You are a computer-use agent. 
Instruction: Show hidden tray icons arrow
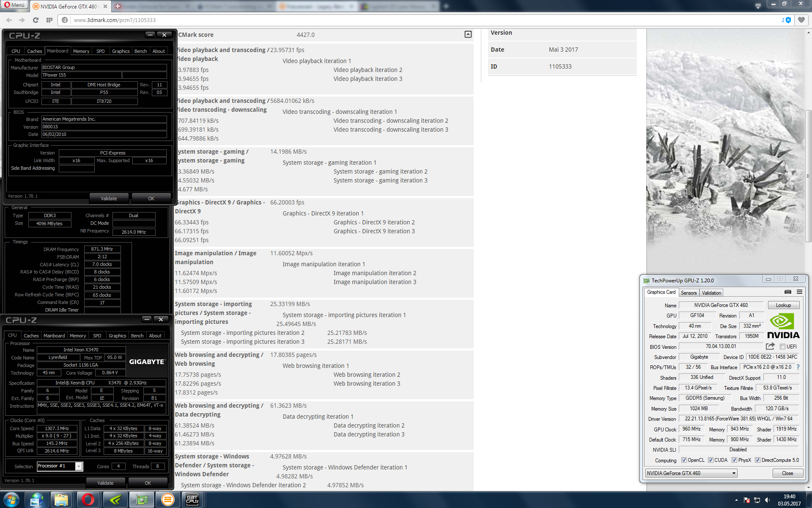[x=736, y=500]
